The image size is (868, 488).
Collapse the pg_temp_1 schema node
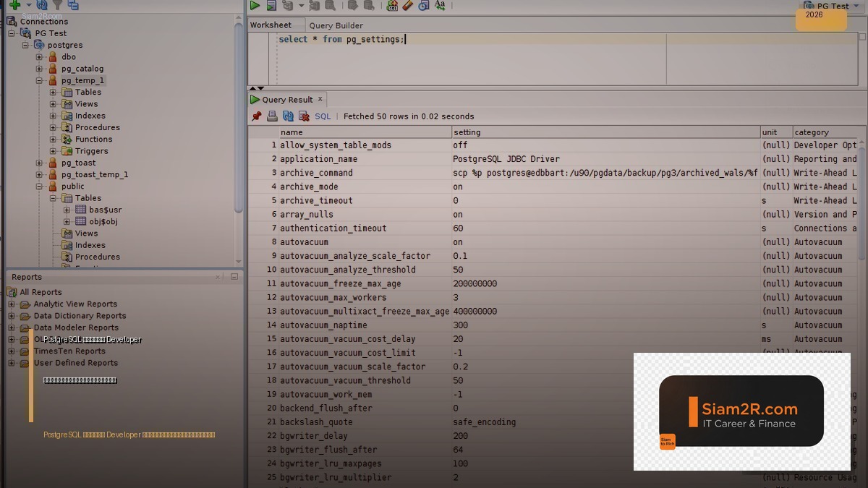tap(40, 81)
